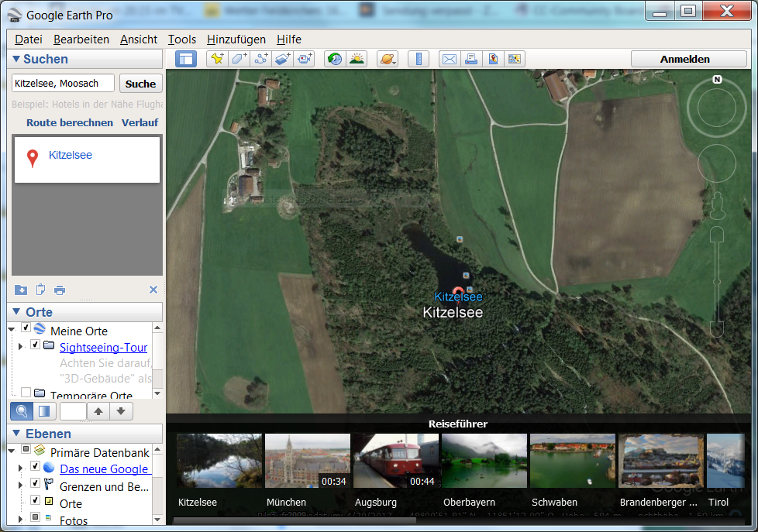Toggle sunlight across landscape icon

pyautogui.click(x=357, y=59)
